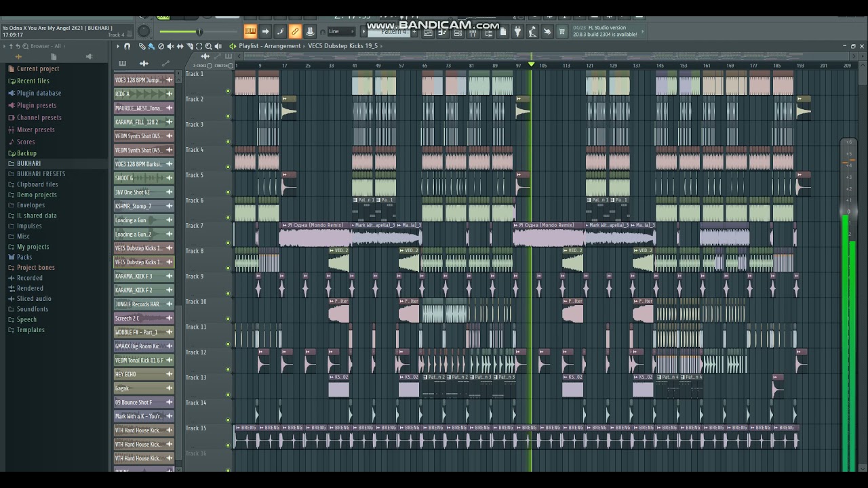Select the Slice tool
This screenshot has width=868, height=488.
pos(189,46)
